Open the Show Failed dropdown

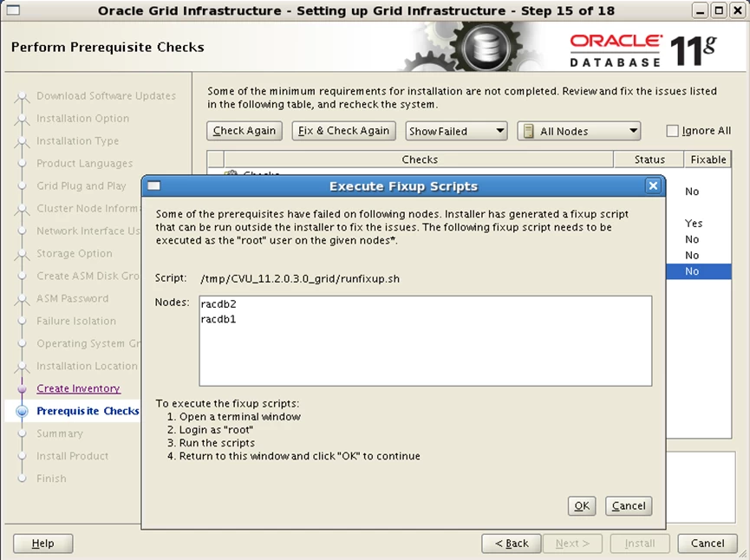tap(456, 131)
